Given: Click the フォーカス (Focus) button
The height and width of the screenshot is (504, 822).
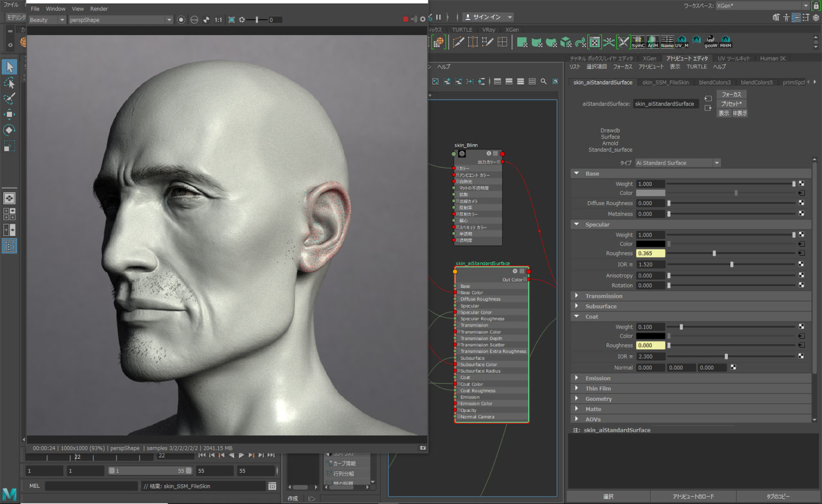Looking at the screenshot, I should (731, 94).
